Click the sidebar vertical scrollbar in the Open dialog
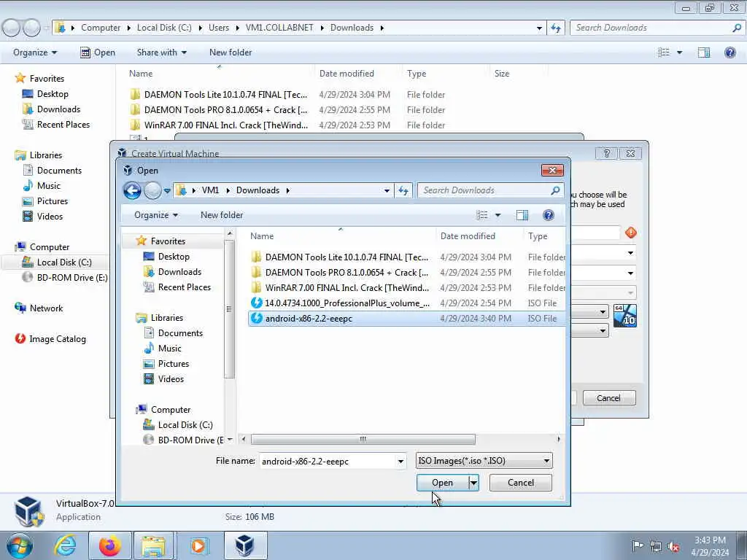Image resolution: width=747 pixels, height=560 pixels. [x=229, y=309]
